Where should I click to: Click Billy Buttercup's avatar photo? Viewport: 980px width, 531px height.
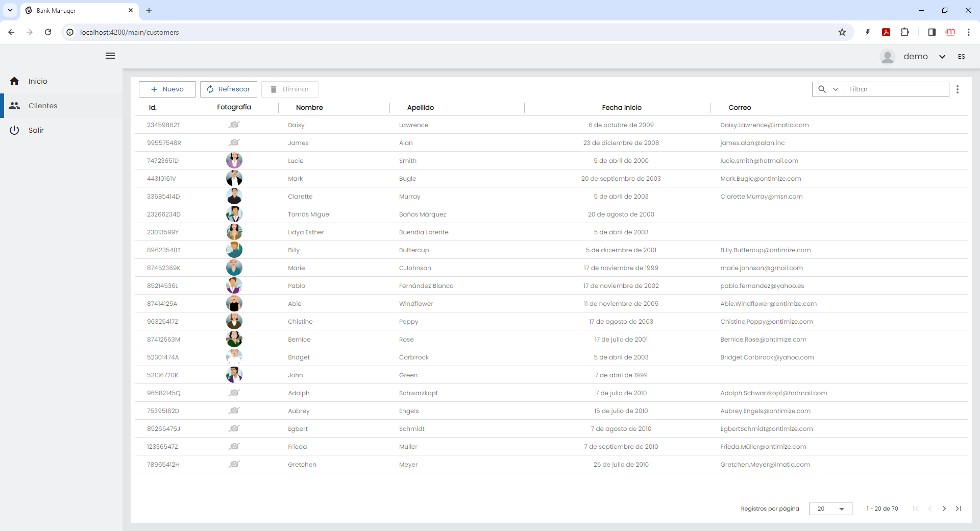pyautogui.click(x=234, y=250)
